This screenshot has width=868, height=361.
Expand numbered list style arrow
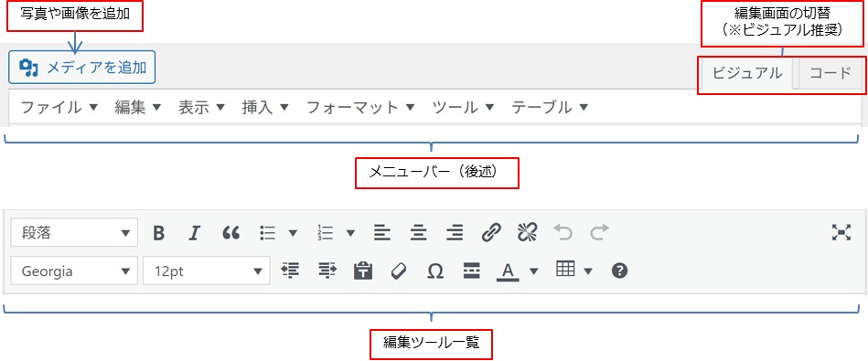coord(350,233)
